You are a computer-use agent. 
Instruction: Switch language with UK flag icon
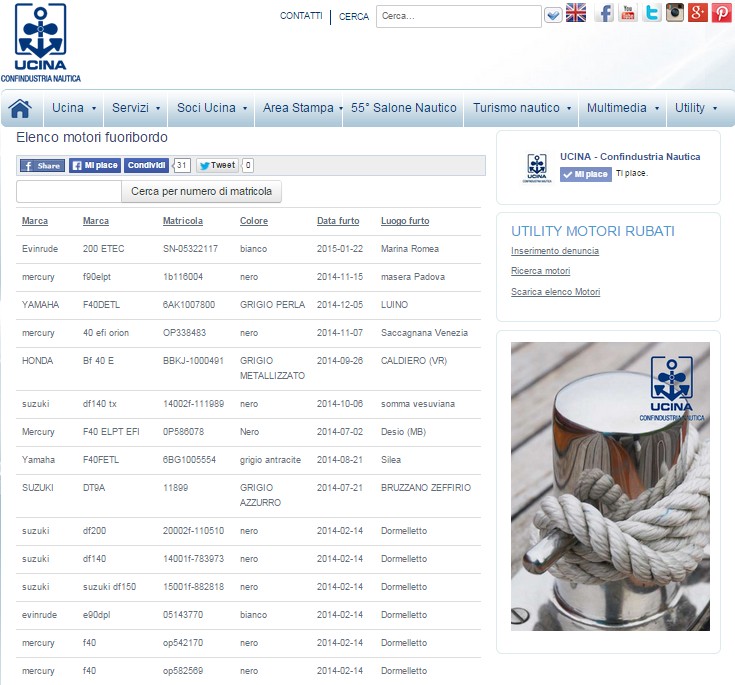(x=576, y=13)
